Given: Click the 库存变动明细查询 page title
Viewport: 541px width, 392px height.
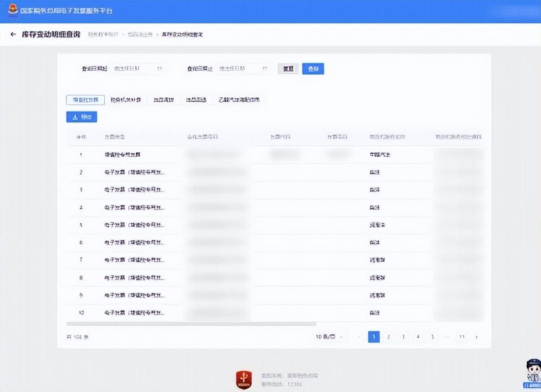Looking at the screenshot, I should tap(51, 34).
